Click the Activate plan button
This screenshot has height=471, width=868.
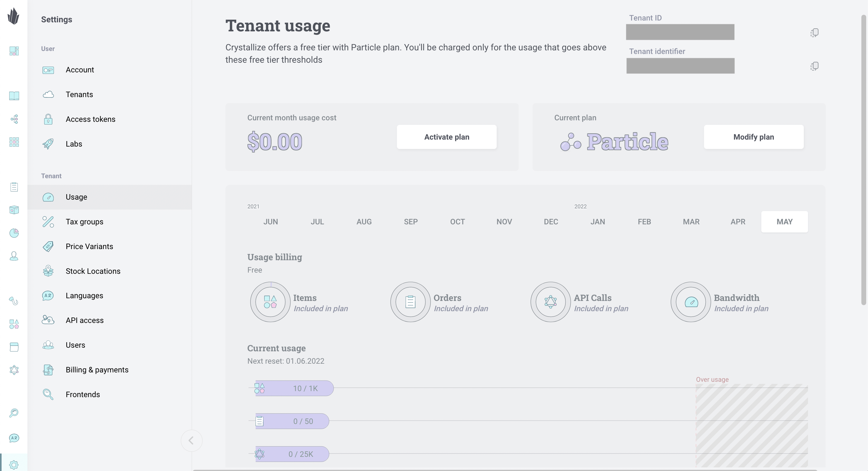pos(446,137)
